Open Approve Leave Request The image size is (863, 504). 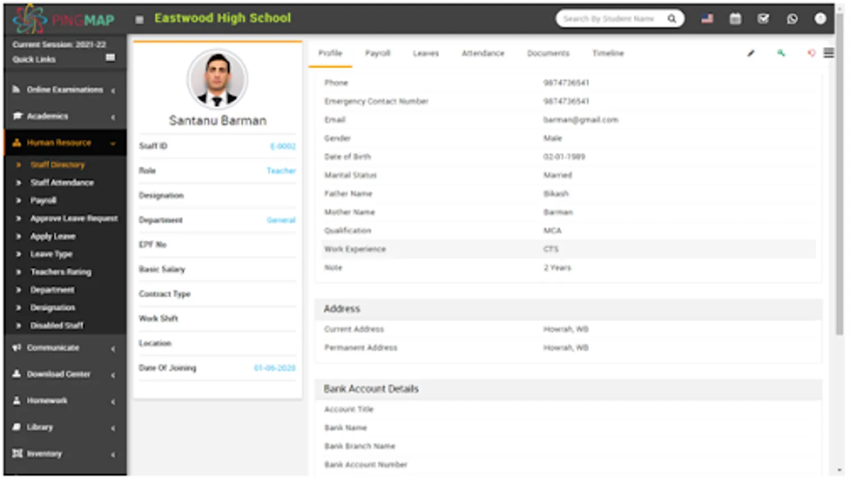tap(74, 218)
